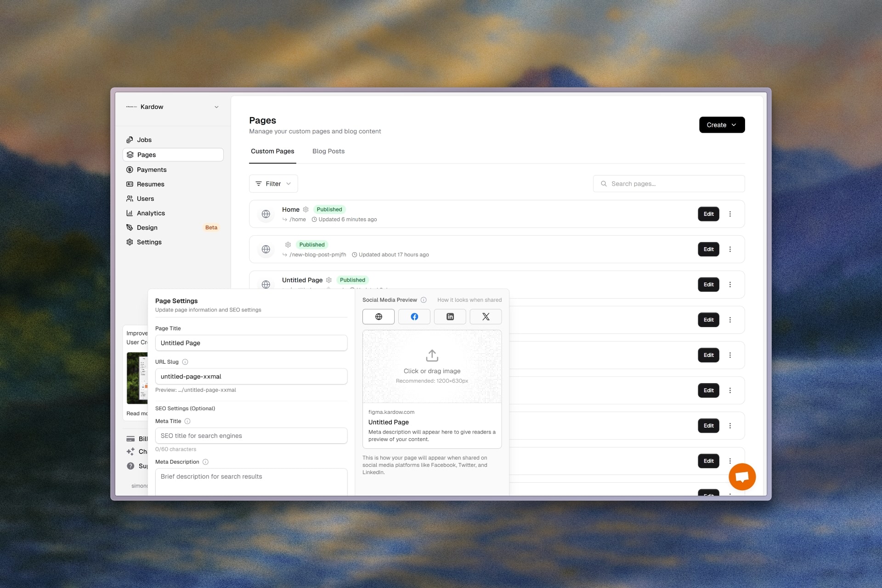The height and width of the screenshot is (588, 882).
Task: Open the settings gear beside Home page
Action: click(x=306, y=209)
